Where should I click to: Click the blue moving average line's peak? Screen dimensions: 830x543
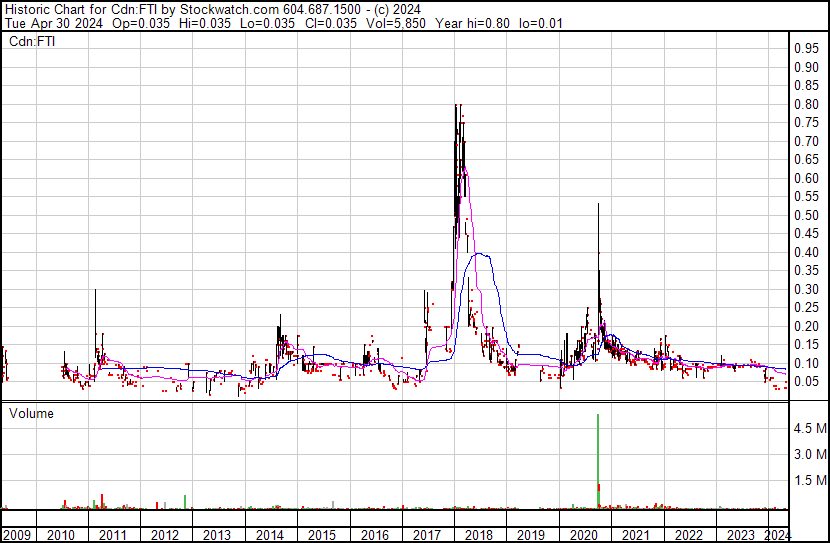coord(482,254)
